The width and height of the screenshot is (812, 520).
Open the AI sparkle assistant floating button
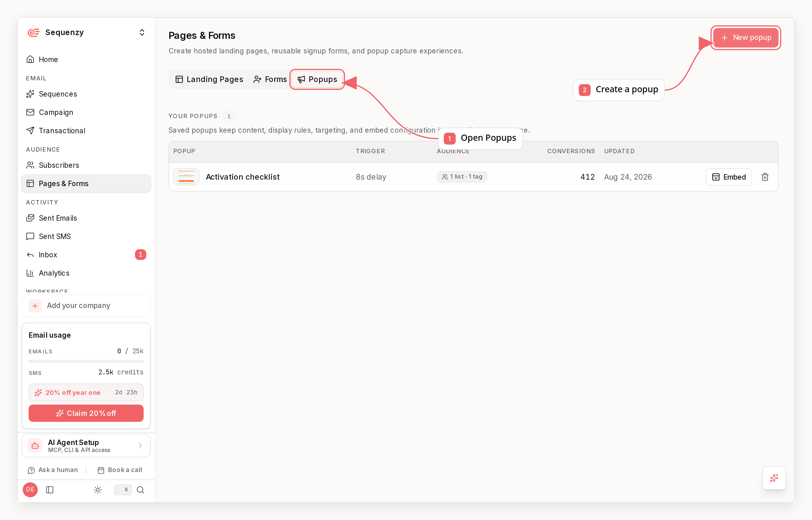(x=774, y=478)
